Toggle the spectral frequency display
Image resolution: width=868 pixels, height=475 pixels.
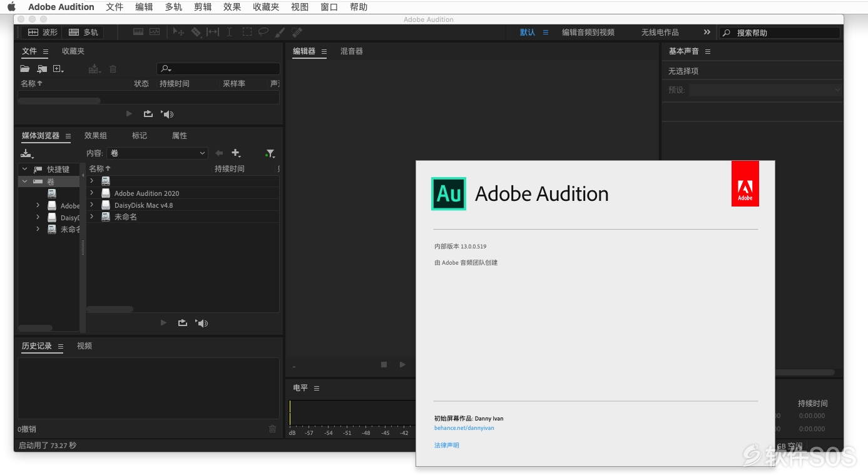[138, 32]
